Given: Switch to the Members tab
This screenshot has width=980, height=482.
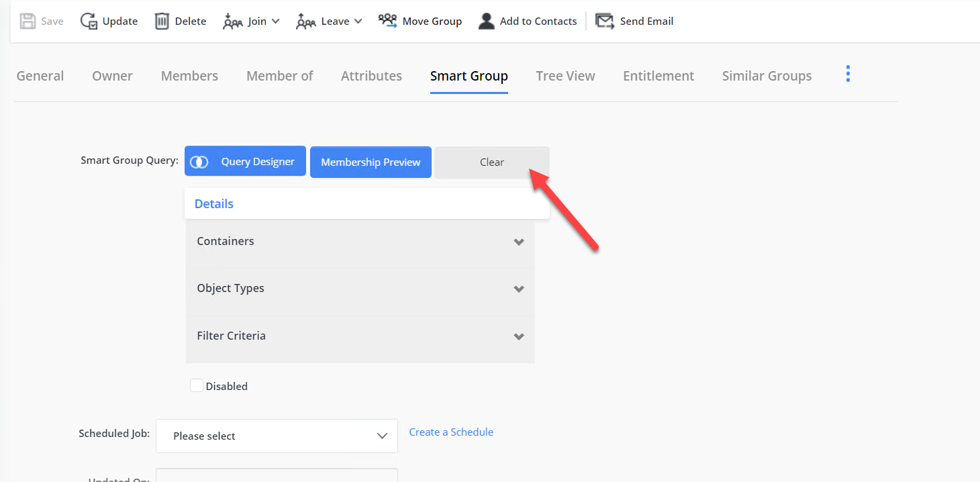Looking at the screenshot, I should 189,76.
